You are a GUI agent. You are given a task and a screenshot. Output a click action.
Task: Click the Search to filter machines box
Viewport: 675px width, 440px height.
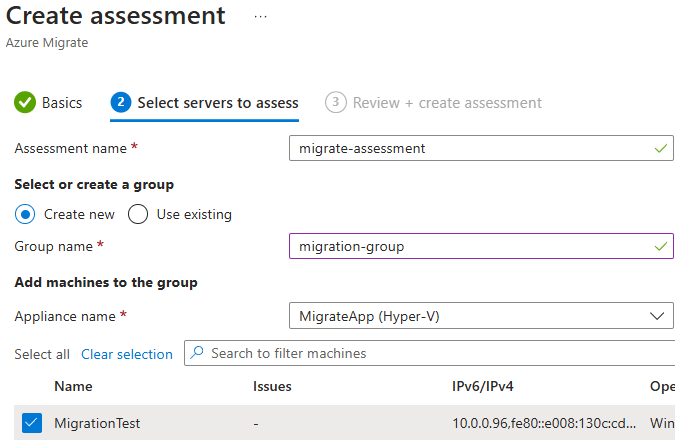point(430,353)
